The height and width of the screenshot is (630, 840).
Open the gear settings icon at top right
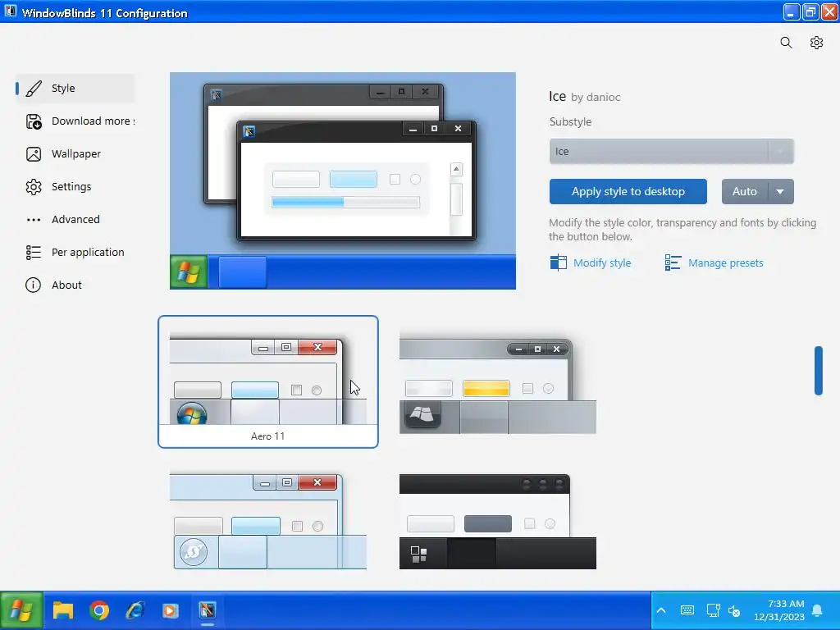(x=816, y=43)
